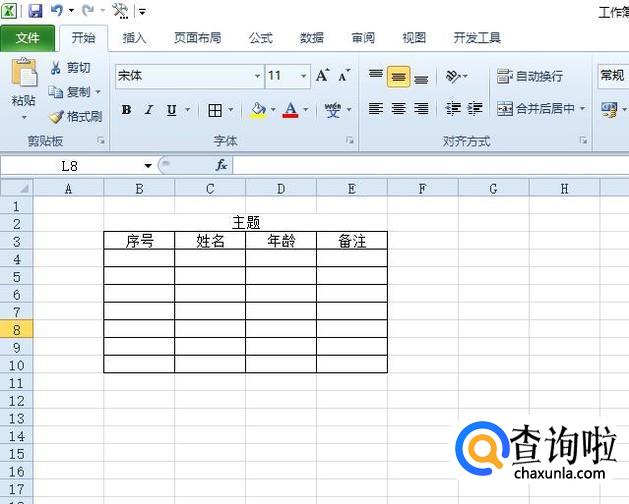Toggle bottom vertical alignment
629x504 pixels.
pyautogui.click(x=421, y=79)
